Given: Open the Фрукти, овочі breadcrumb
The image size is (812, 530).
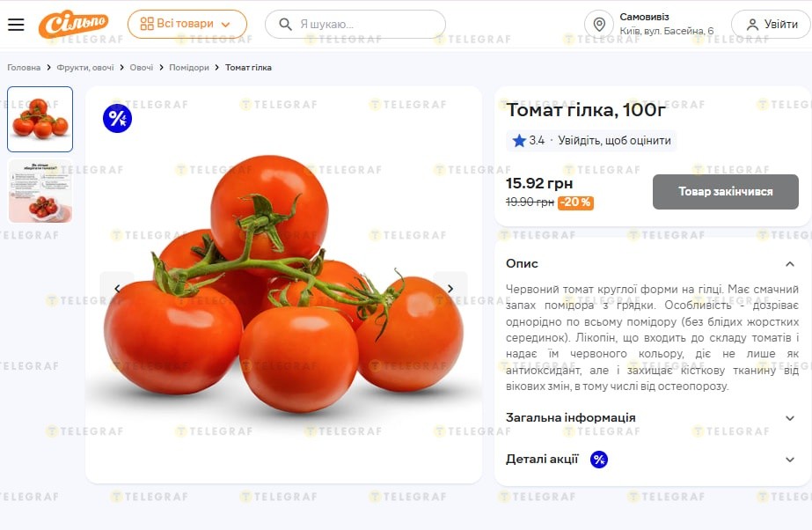Looking at the screenshot, I should [85, 68].
